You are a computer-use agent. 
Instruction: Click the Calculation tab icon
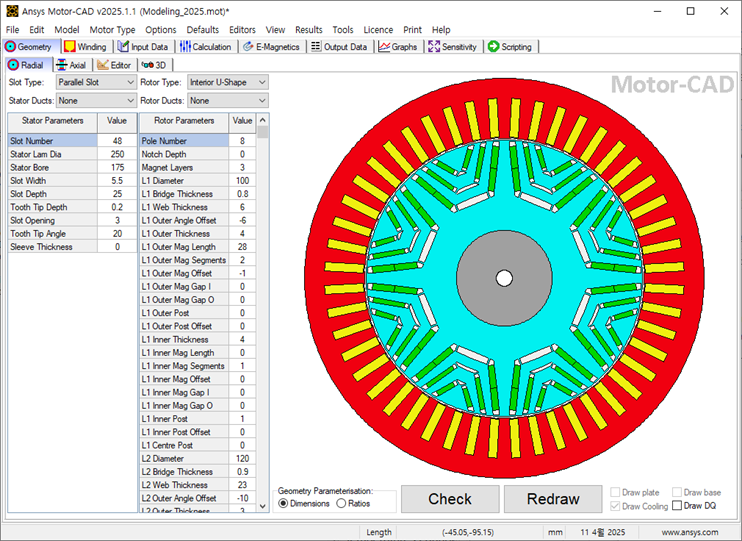[x=185, y=46]
